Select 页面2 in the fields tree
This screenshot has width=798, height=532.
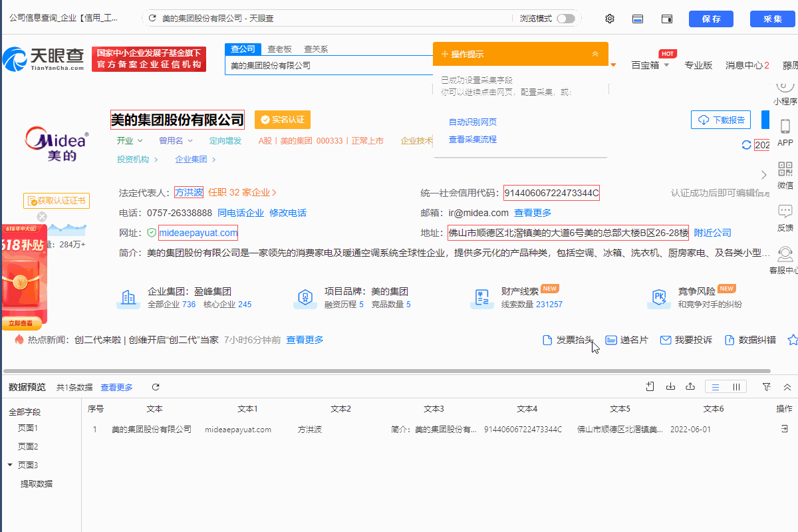pos(28,447)
